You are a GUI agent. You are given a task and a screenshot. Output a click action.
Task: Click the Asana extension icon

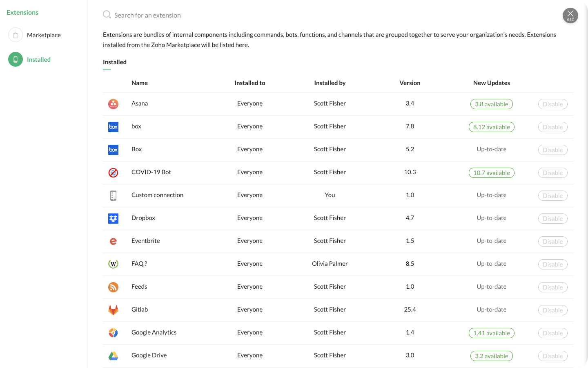tap(113, 104)
